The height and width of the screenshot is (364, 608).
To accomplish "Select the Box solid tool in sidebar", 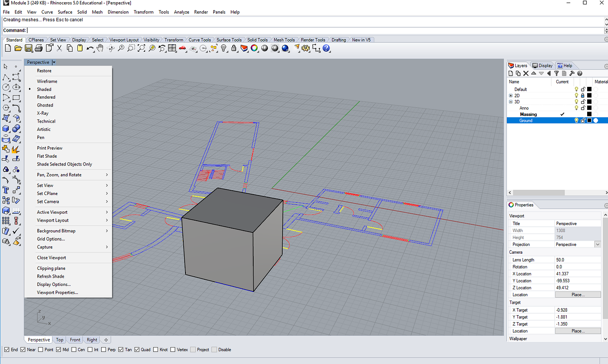I will [x=6, y=129].
